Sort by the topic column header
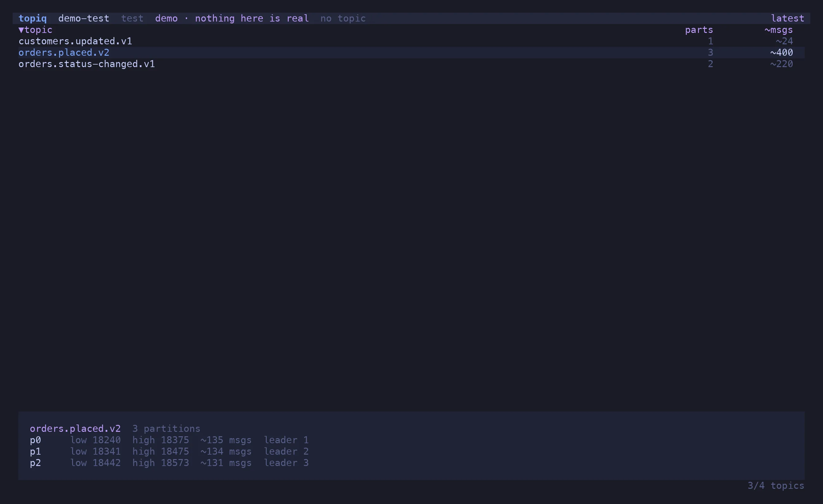 tap(35, 30)
